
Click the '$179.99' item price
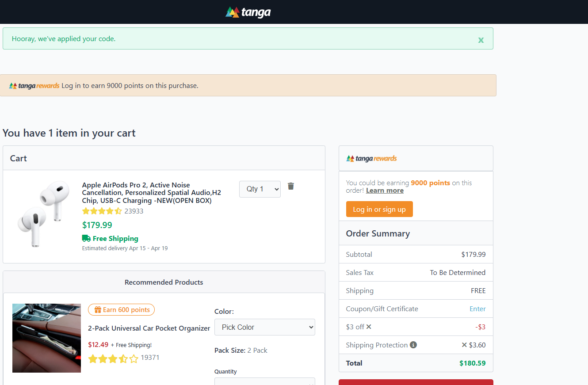[97, 225]
